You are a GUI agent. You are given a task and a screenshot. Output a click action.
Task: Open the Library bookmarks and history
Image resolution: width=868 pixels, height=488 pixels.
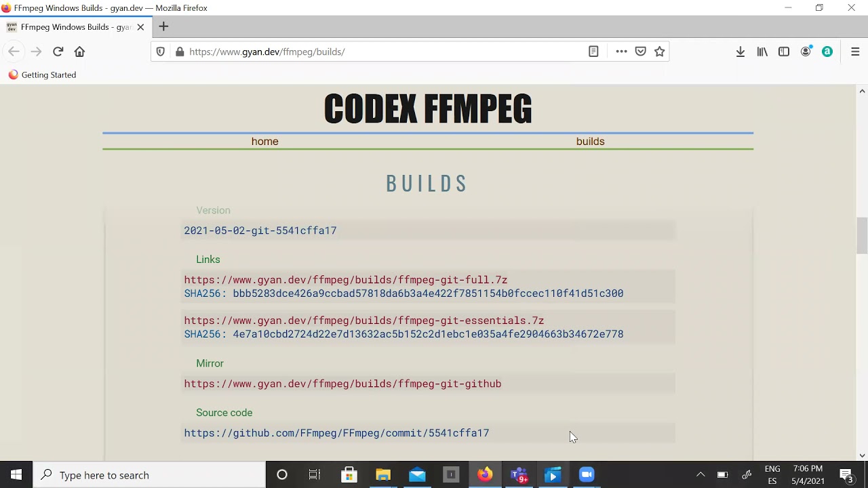(x=762, y=52)
